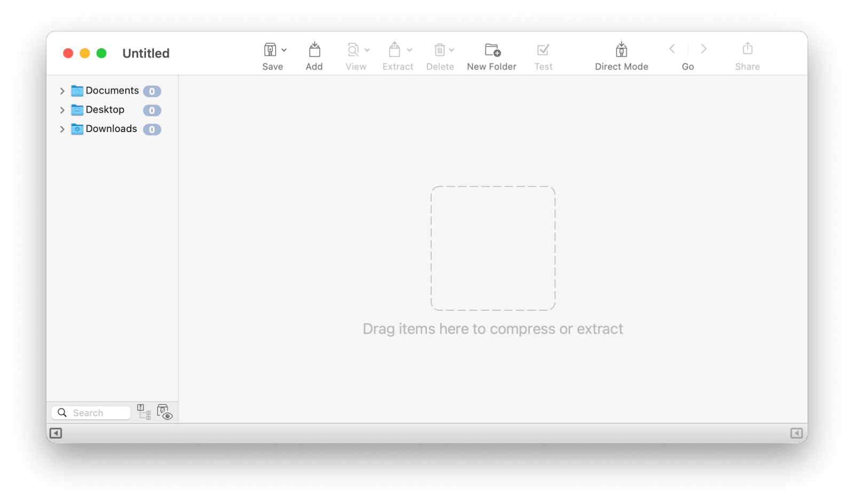Expand the Desktop folder

62,110
